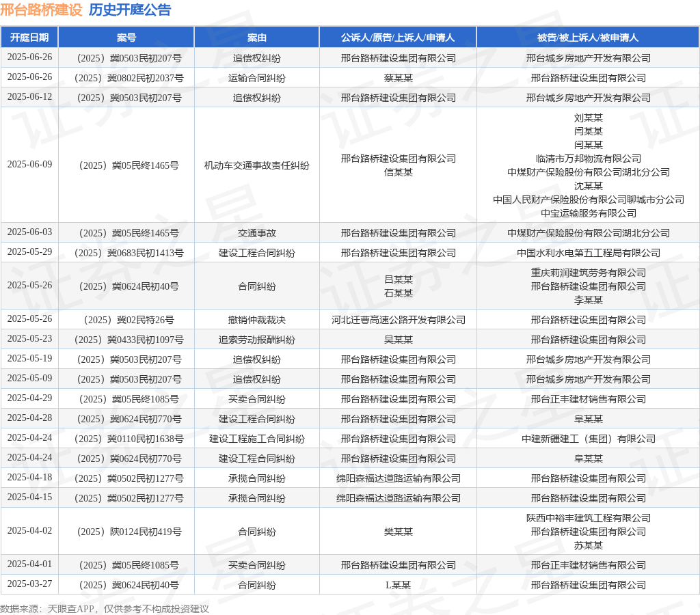Image resolution: width=700 pixels, height=615 pixels.
Task: Select 中国人民财产保险股份有限公司聊城市分公司 entry
Action: [589, 200]
